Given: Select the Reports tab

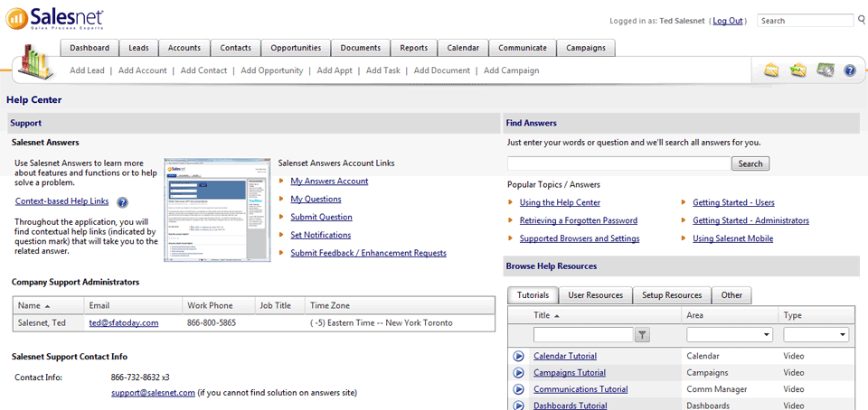Looking at the screenshot, I should coord(414,48).
